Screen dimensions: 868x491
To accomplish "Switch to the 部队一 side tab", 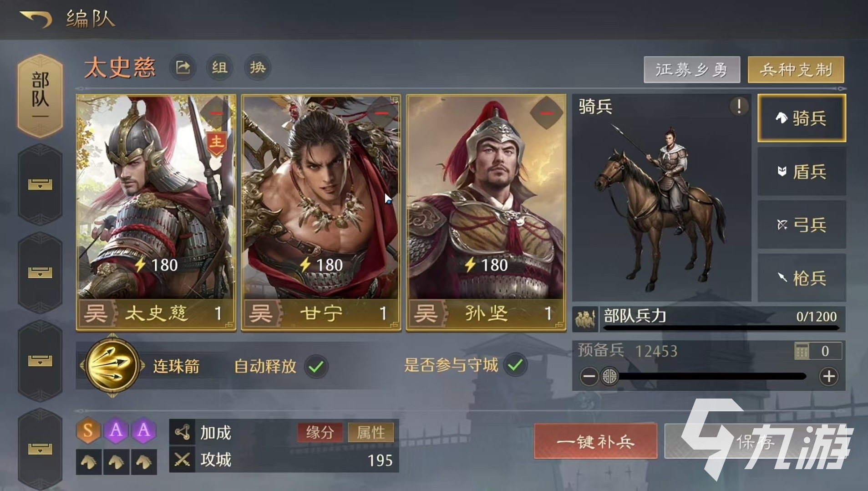I will pyautogui.click(x=40, y=96).
